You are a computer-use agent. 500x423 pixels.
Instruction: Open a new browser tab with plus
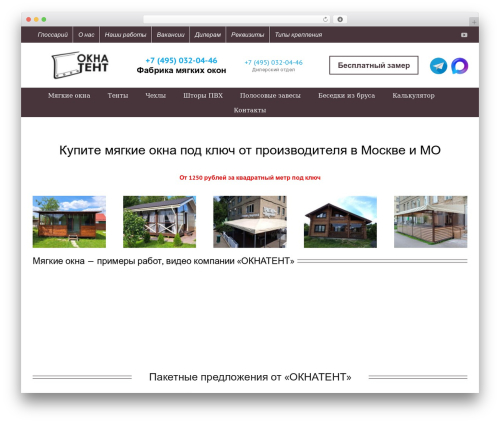pos(474,22)
